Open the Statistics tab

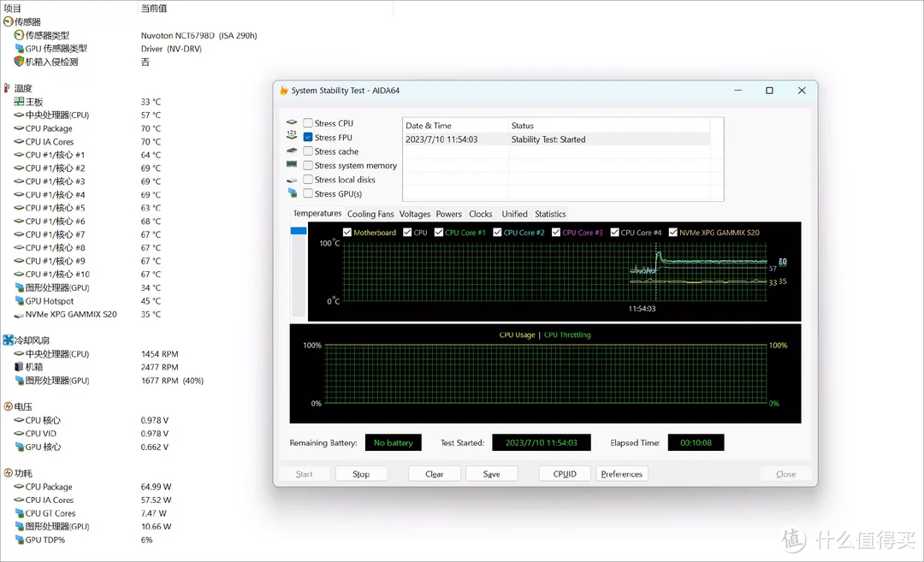tap(550, 214)
